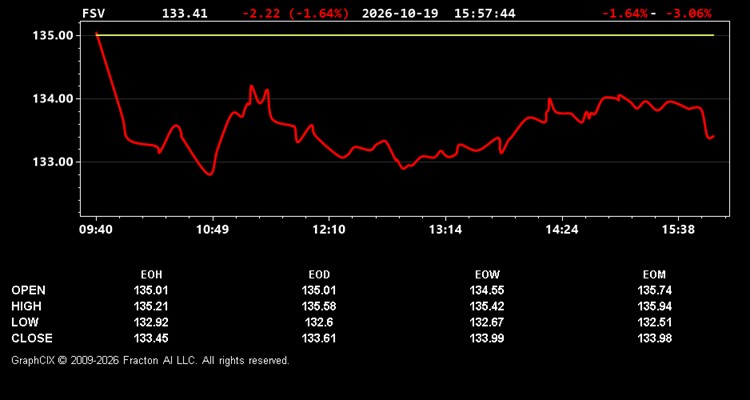Select EOW close value 133.99
Screen dimensions: 750x400
point(487,338)
